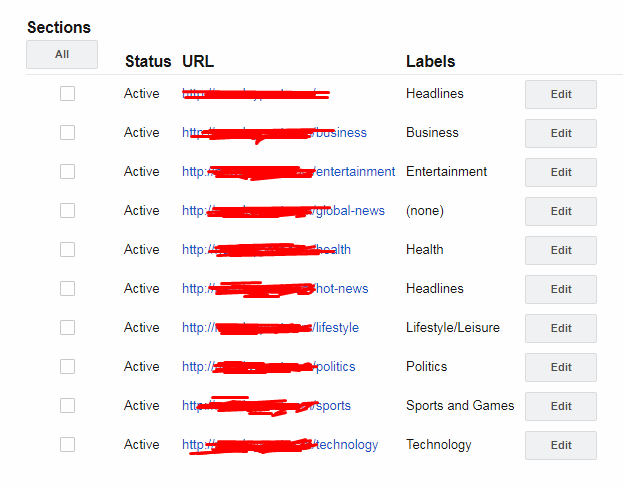This screenshot has width=623, height=486.
Task: Open the business URL link
Action: [x=274, y=133]
